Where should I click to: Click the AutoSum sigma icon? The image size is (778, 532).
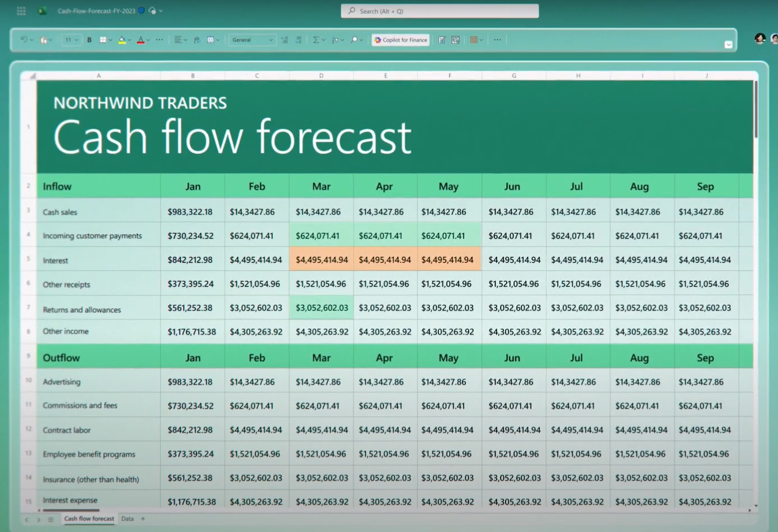click(316, 40)
